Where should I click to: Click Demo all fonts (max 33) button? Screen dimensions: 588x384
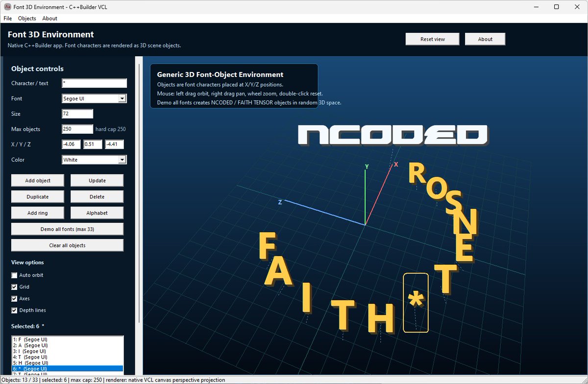click(x=67, y=229)
